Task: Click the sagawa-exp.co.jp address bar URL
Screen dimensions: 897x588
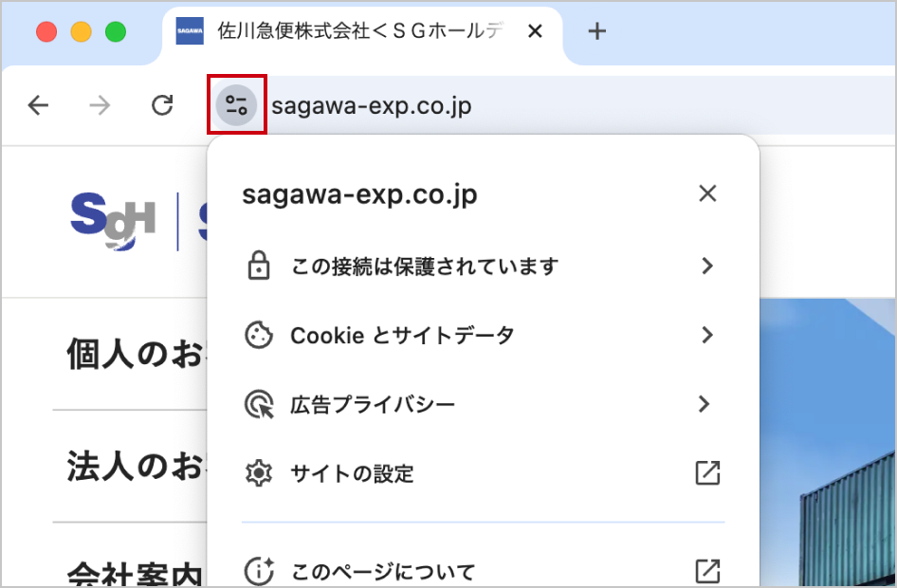Action: [x=372, y=106]
